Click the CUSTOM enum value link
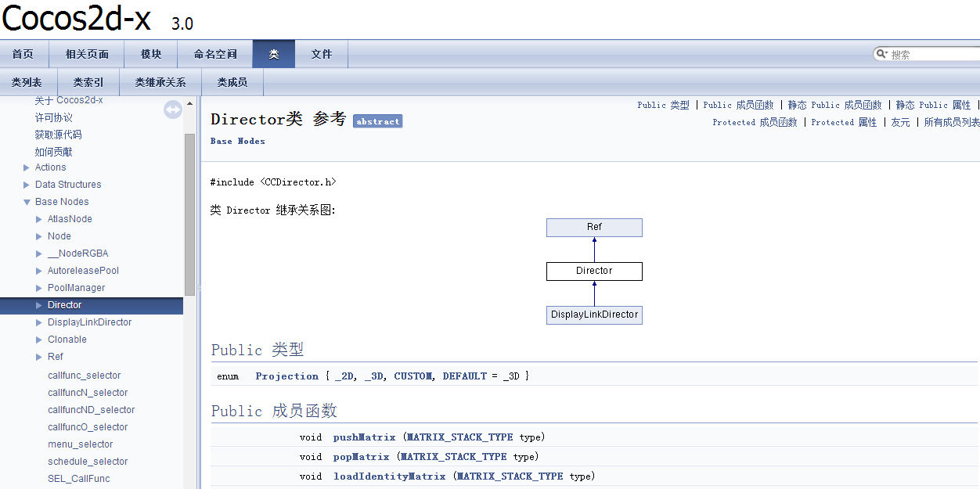Image resolution: width=980 pixels, height=489 pixels. (413, 376)
